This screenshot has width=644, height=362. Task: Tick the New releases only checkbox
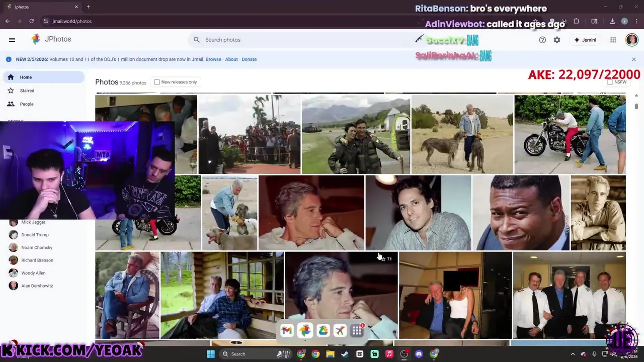pyautogui.click(x=157, y=82)
